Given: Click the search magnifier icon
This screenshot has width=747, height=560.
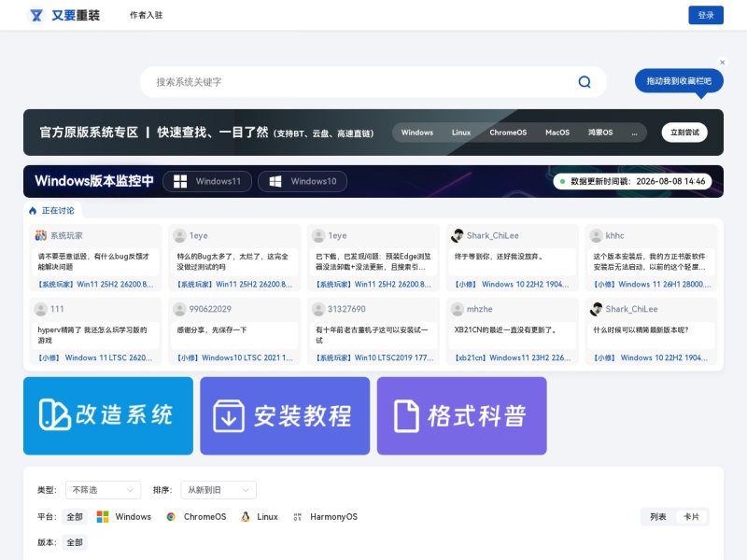Looking at the screenshot, I should [585, 82].
